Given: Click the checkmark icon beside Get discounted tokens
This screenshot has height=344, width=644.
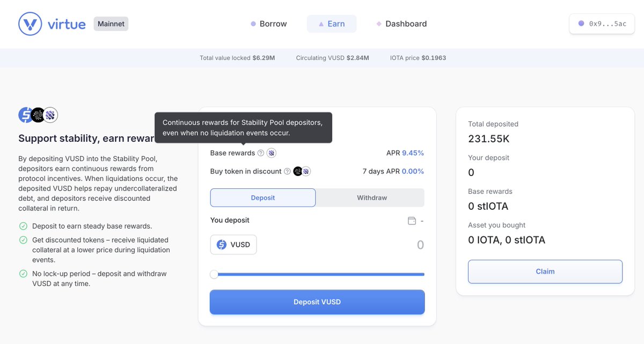Looking at the screenshot, I should 23,240.
